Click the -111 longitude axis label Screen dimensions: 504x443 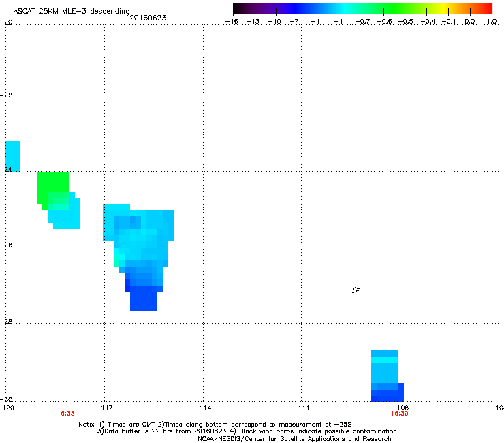(x=301, y=408)
